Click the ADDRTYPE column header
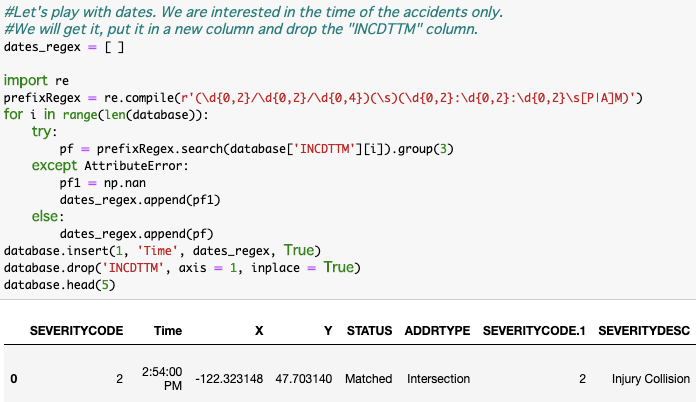Screen dimensions: 696x402 (437, 331)
